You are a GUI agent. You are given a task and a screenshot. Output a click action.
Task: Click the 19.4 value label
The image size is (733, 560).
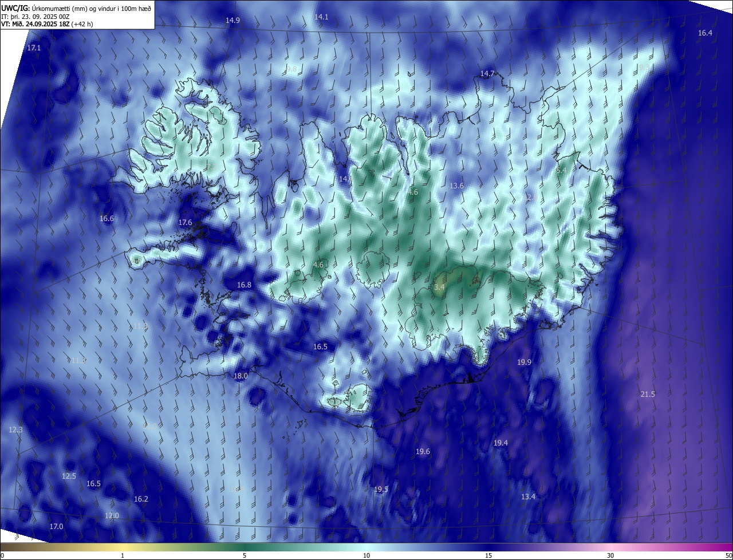pyautogui.click(x=501, y=443)
